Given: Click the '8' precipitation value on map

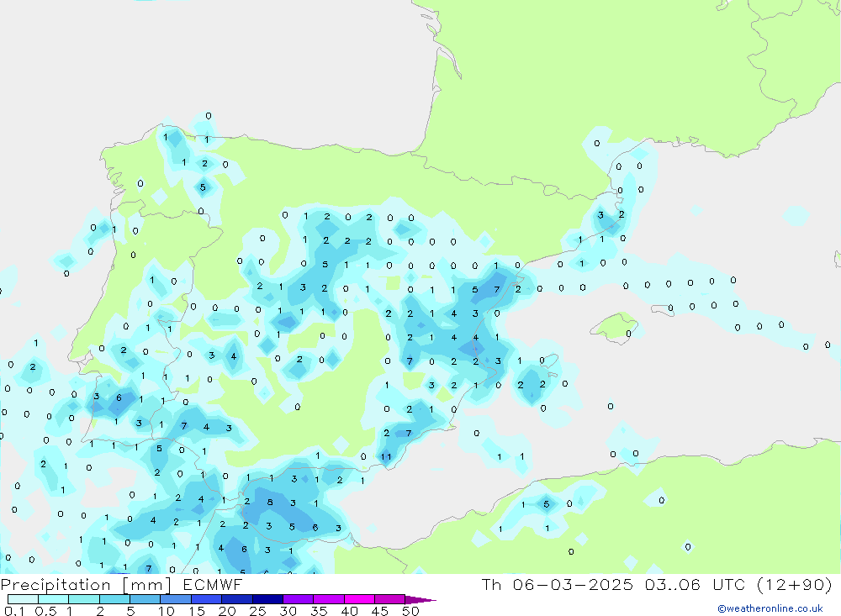Looking at the screenshot, I should click(x=270, y=503).
